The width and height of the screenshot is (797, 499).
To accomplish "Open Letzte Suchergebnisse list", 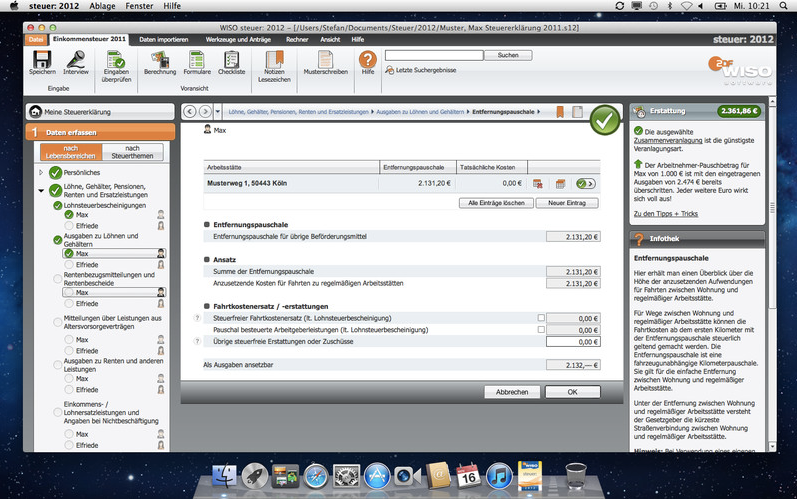I will click(421, 70).
